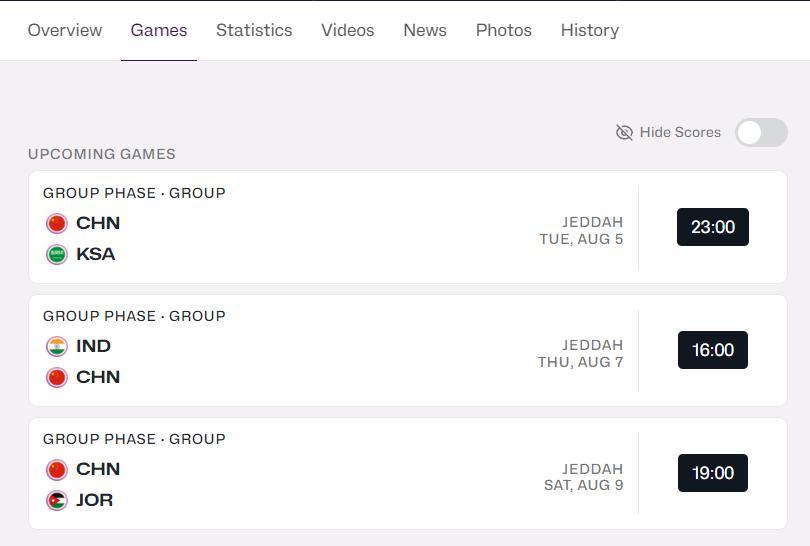Switch to the Statistics tab
810x546 pixels.
click(x=254, y=30)
